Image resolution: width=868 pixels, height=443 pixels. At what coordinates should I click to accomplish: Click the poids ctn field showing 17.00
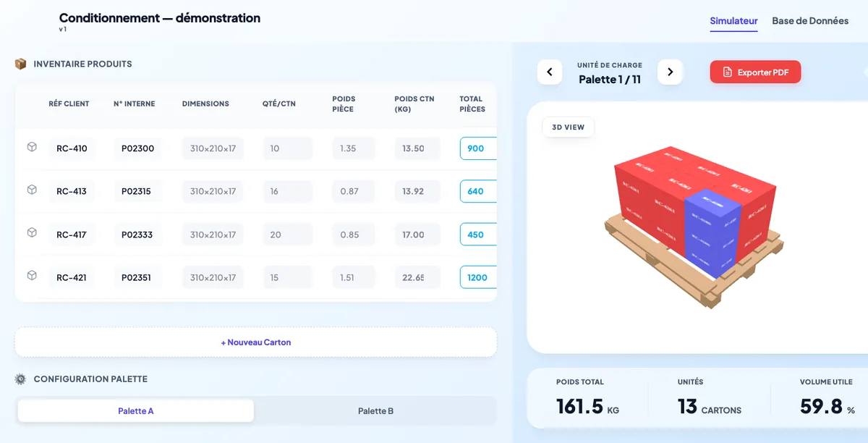point(417,235)
